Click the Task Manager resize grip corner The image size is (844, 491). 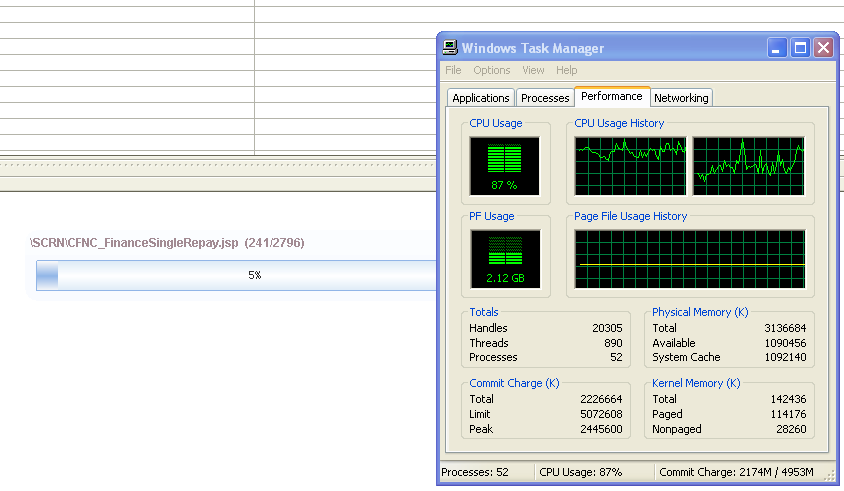(831, 475)
